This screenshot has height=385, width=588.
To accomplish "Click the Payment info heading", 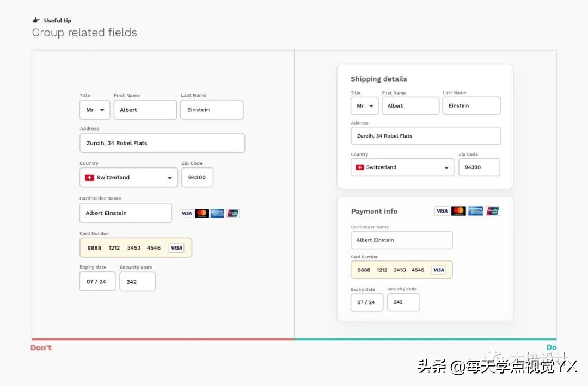I will click(x=374, y=211).
